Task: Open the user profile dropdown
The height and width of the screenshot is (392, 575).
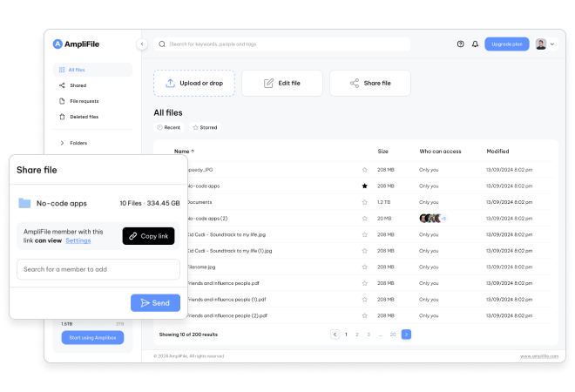Action: [545, 44]
